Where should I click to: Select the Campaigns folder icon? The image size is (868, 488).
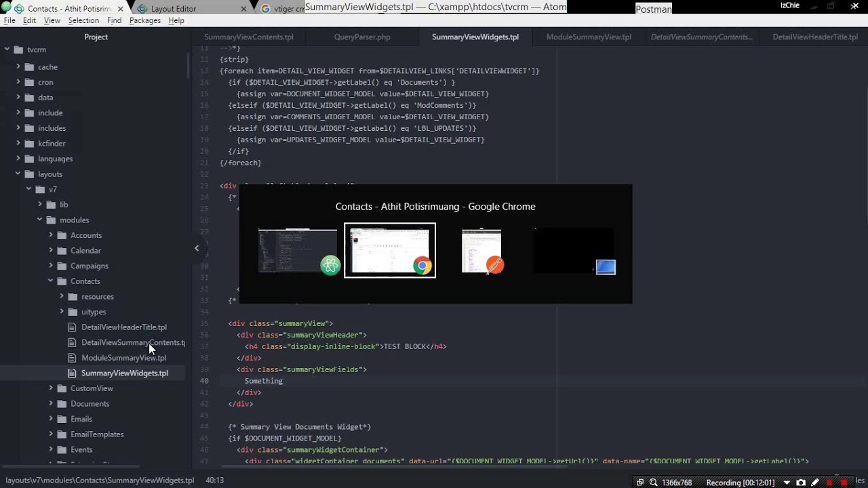[x=62, y=266]
